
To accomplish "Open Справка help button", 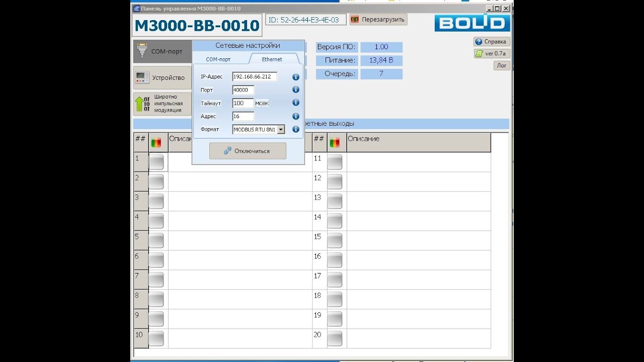I will coord(492,42).
